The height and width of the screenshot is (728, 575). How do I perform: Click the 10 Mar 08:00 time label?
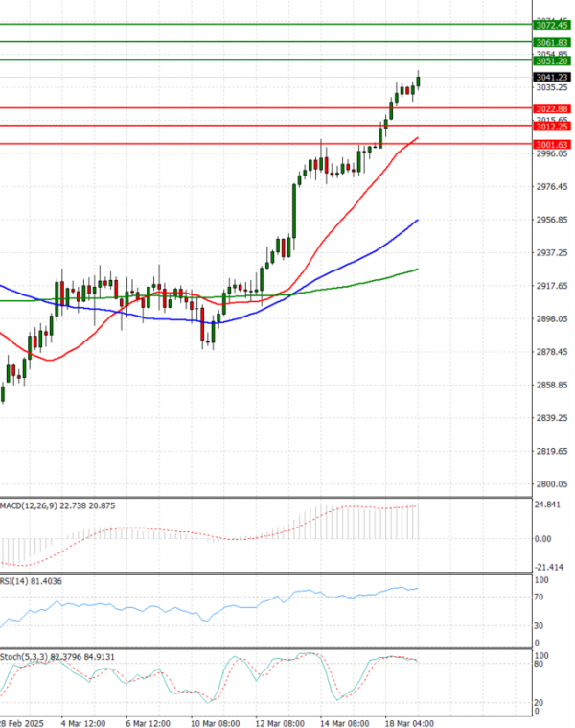217,721
